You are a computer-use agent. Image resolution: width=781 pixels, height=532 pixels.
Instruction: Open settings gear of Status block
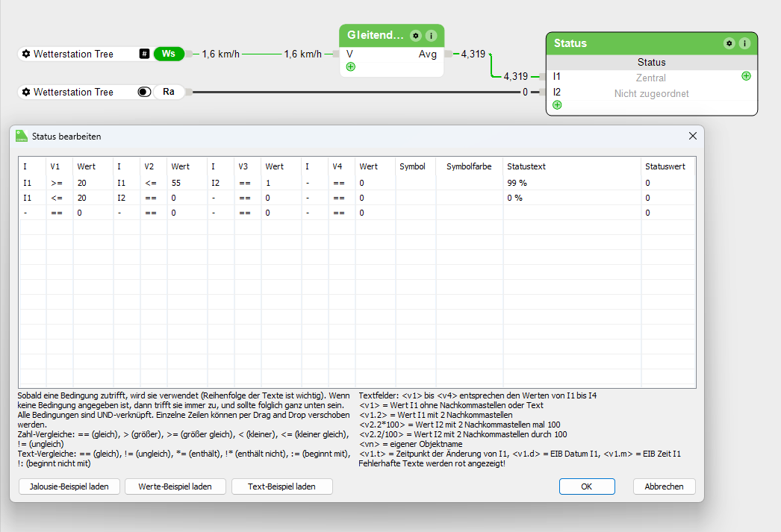729,43
